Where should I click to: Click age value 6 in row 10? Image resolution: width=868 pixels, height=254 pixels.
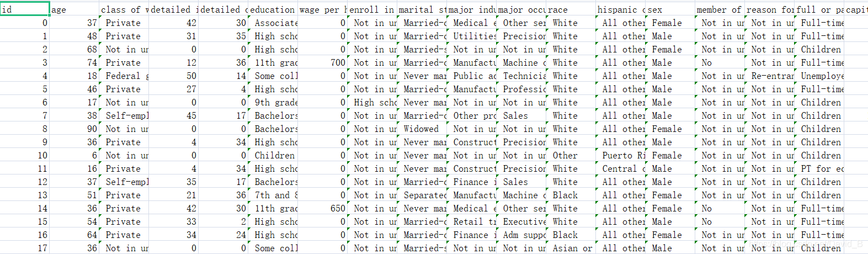coord(74,155)
